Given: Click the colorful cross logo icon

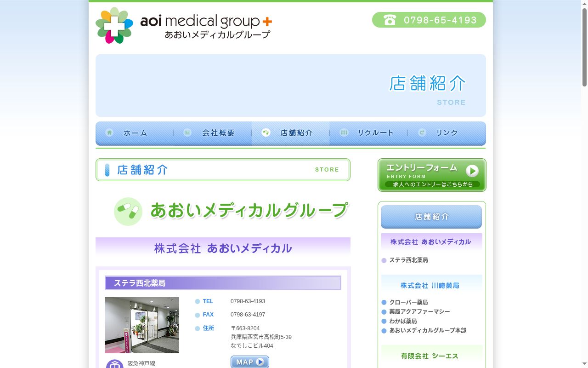Looking at the screenshot, I should pos(114,25).
